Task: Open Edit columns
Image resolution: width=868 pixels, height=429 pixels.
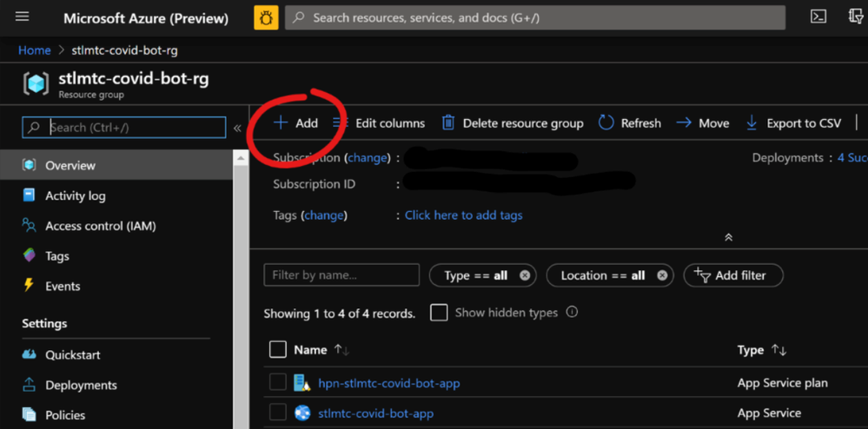Action: 379,123
